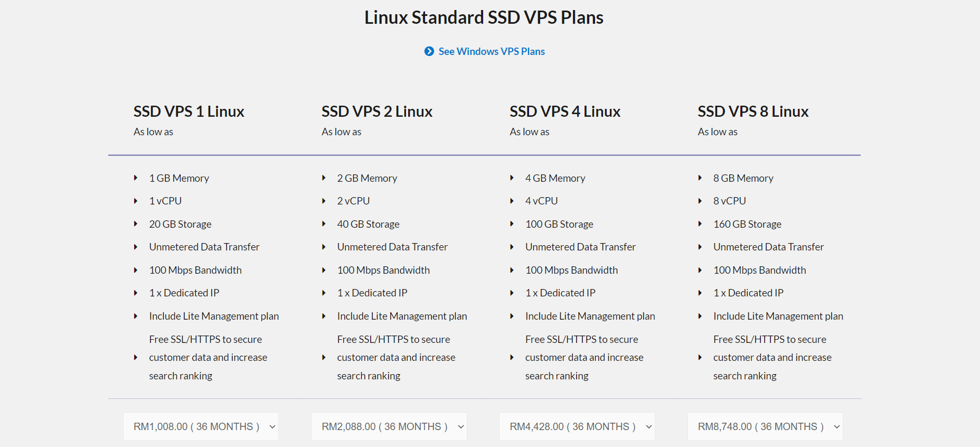The width and height of the screenshot is (980, 447).
Task: Click the SSD VPS 8 Linux plan heading
Action: (753, 111)
